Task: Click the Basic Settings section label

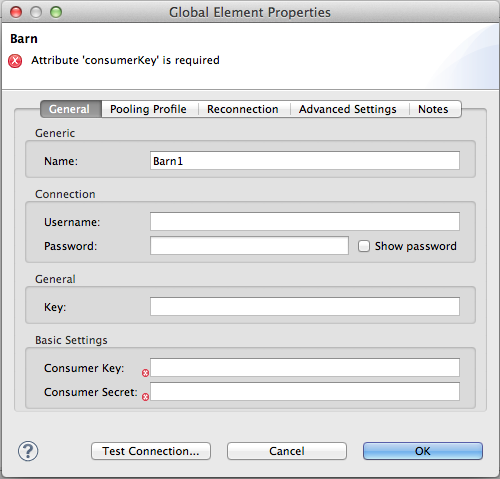Action: (71, 340)
